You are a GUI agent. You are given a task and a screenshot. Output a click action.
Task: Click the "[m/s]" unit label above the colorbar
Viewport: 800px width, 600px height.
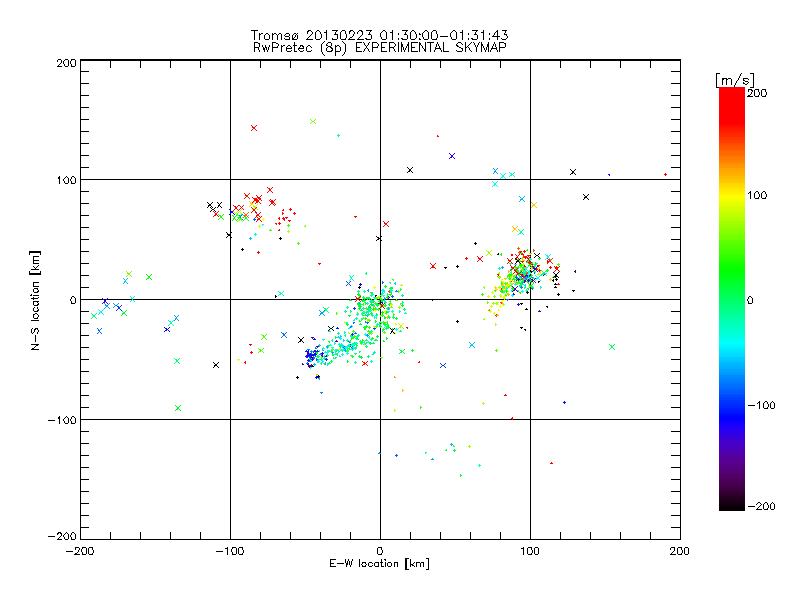735,80
